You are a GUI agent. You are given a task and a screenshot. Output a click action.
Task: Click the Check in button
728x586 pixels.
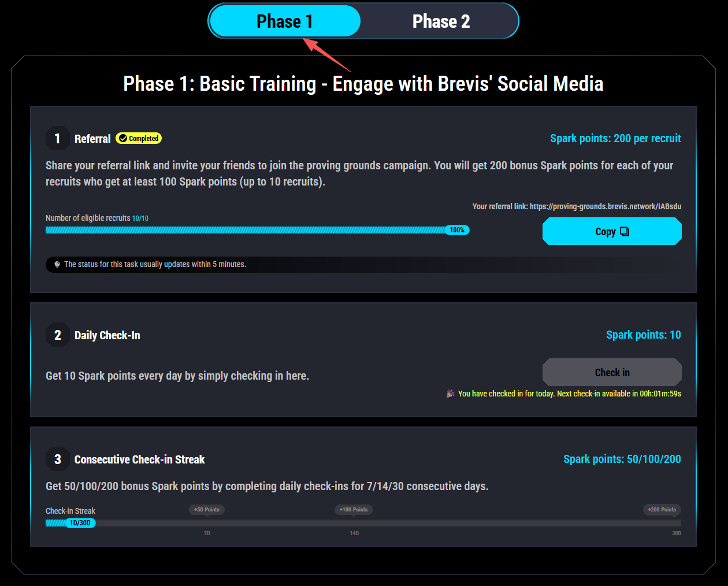pos(611,372)
